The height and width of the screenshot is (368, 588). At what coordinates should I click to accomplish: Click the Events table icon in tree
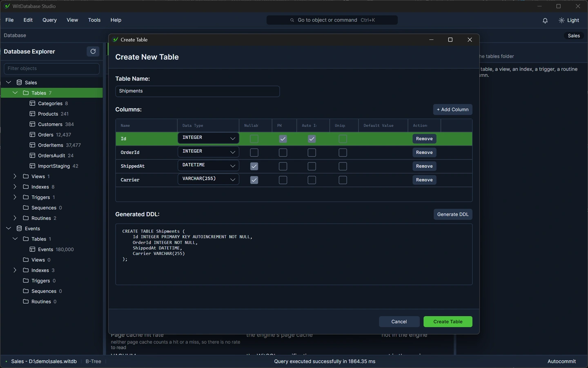tap(32, 249)
